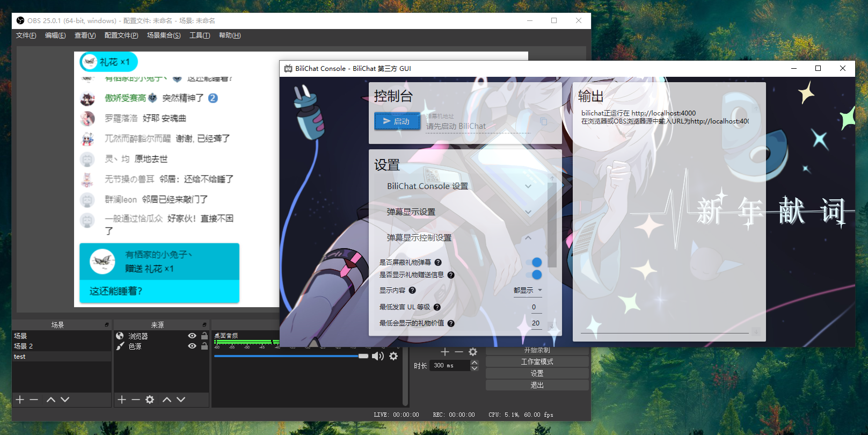
Task: Click help icon next to 显示内容
Action: (x=412, y=290)
